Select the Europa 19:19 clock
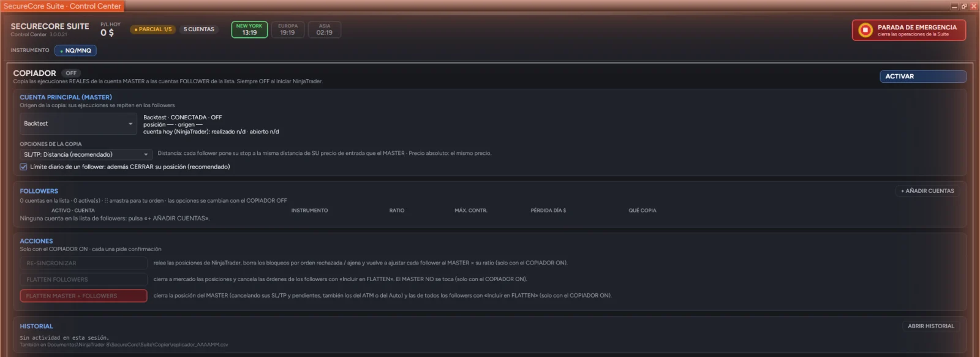Viewport: 980px width, 357px height. click(288, 29)
